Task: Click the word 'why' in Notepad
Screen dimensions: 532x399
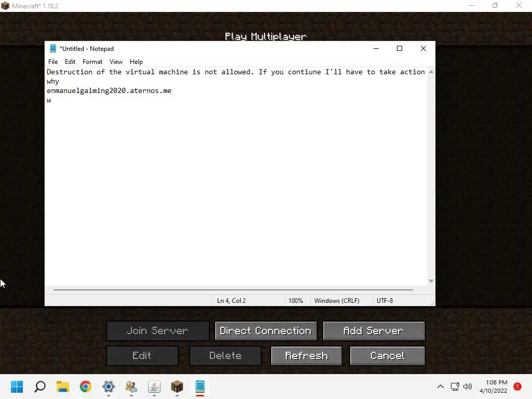Action: coord(53,82)
